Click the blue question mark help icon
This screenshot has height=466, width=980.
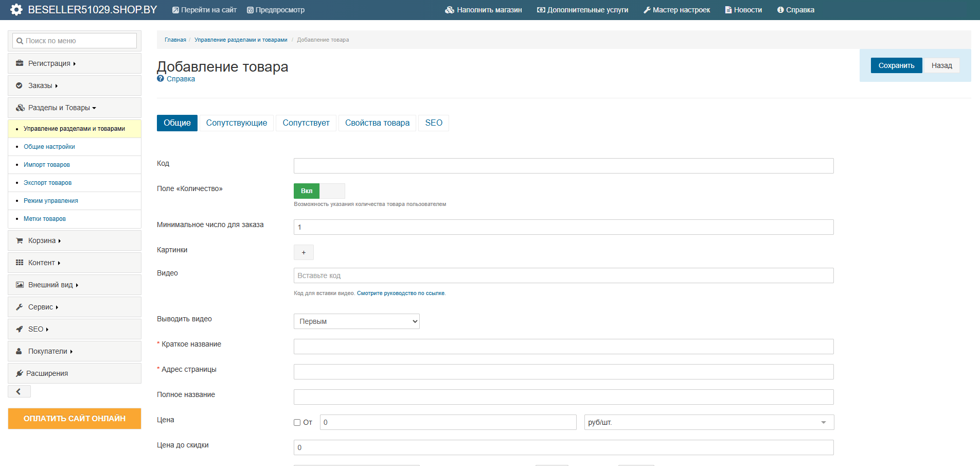click(x=161, y=79)
